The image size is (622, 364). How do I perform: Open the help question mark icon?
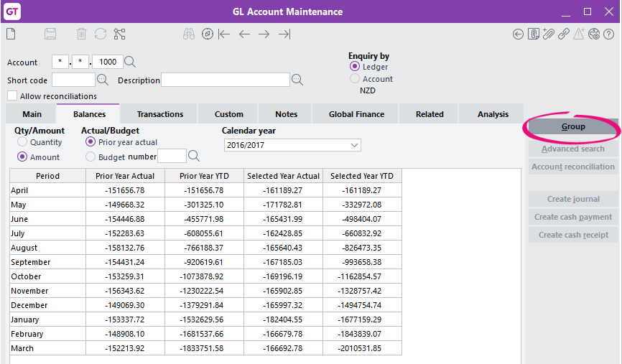609,34
